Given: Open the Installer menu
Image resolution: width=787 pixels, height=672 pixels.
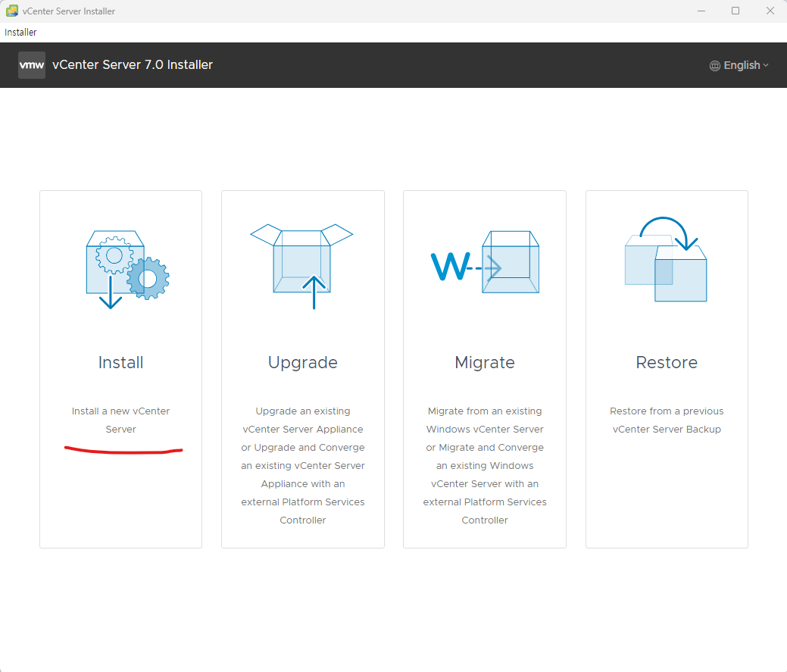Looking at the screenshot, I should tap(20, 32).
